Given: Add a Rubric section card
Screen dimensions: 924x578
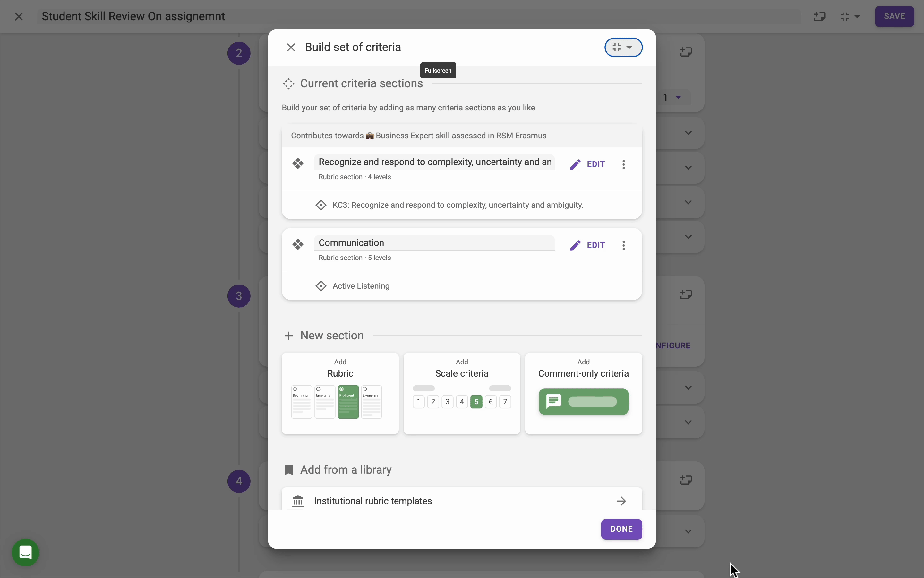Looking at the screenshot, I should tap(340, 393).
